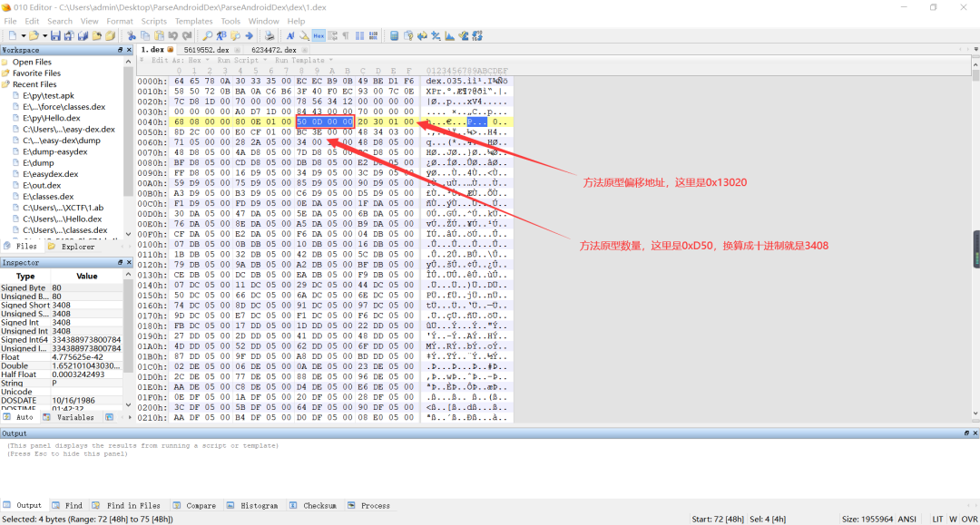Click the Paste clipboard icon
The height and width of the screenshot is (525, 980).
[x=159, y=35]
